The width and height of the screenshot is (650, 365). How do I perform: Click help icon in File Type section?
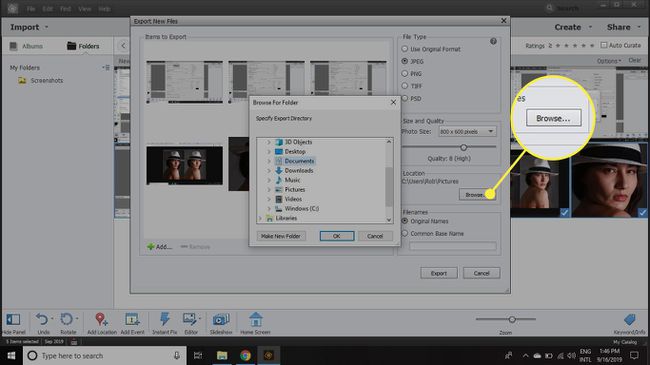pyautogui.click(x=493, y=41)
